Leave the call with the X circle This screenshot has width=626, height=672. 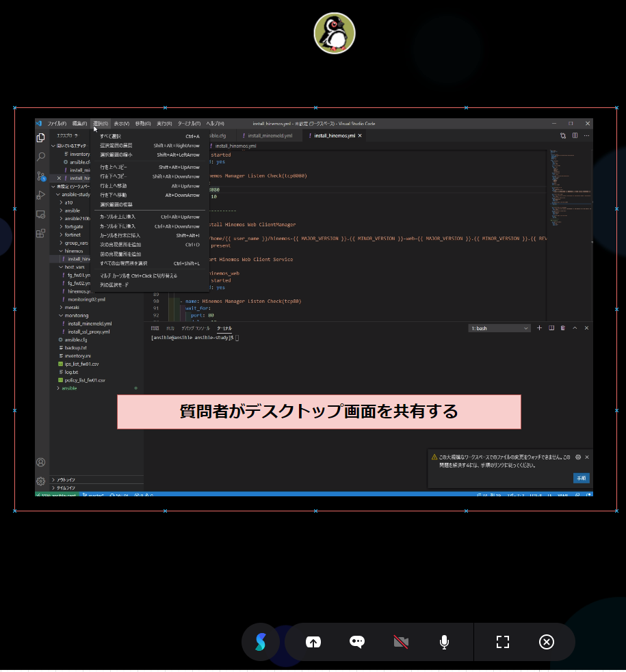(x=546, y=642)
